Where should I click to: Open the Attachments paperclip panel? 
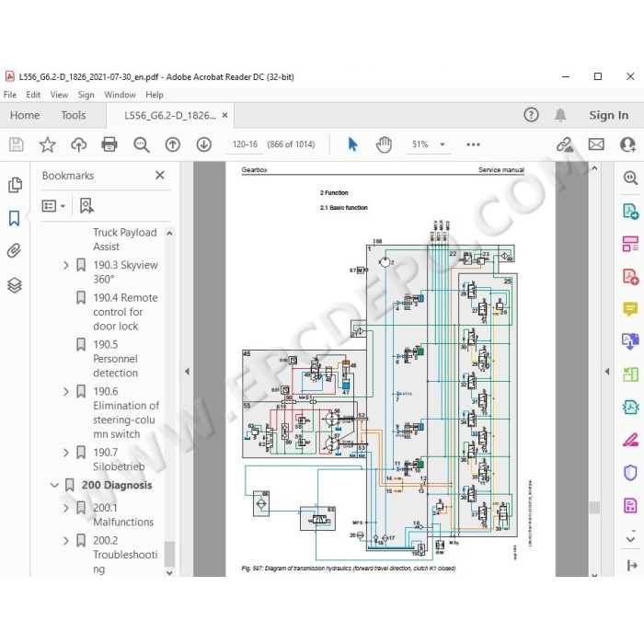click(x=15, y=250)
